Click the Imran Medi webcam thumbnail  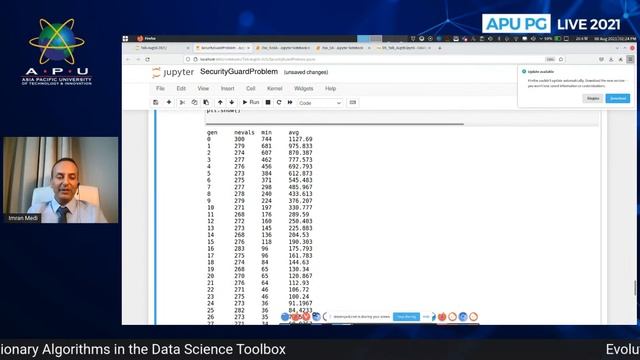tap(60, 180)
